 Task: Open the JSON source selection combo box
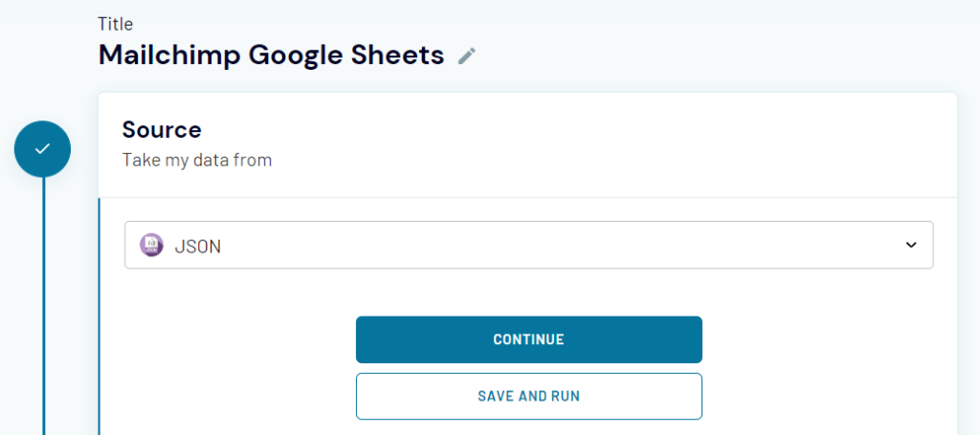(x=528, y=246)
